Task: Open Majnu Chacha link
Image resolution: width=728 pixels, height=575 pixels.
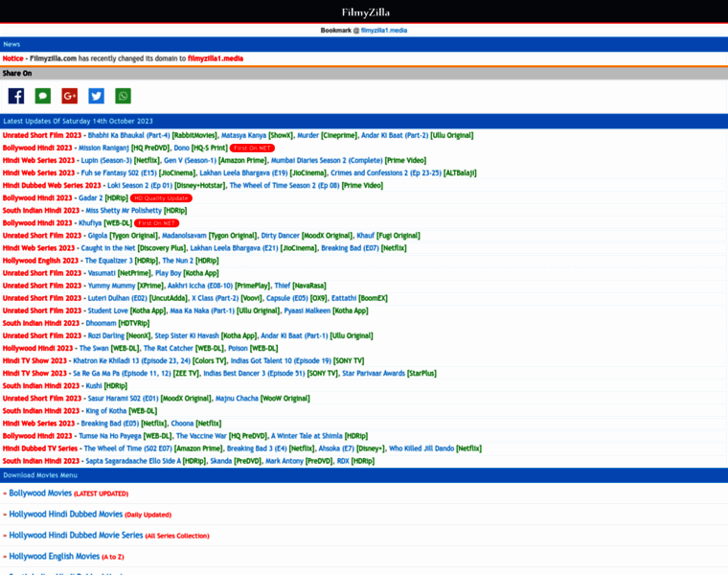Action: click(237, 399)
